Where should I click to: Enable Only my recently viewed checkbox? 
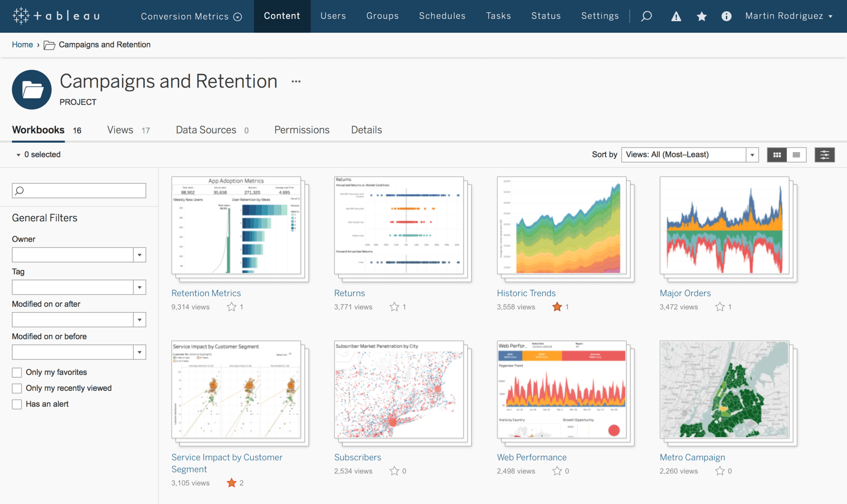point(16,387)
